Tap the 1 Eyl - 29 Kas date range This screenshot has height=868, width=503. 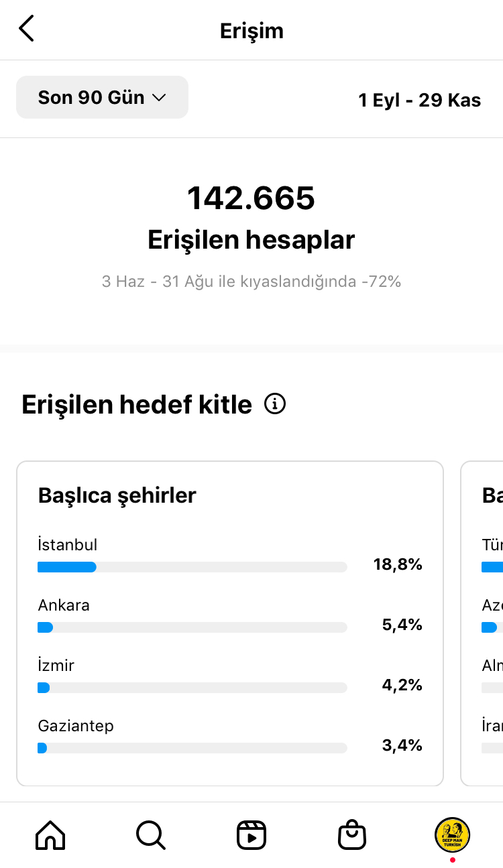420,100
